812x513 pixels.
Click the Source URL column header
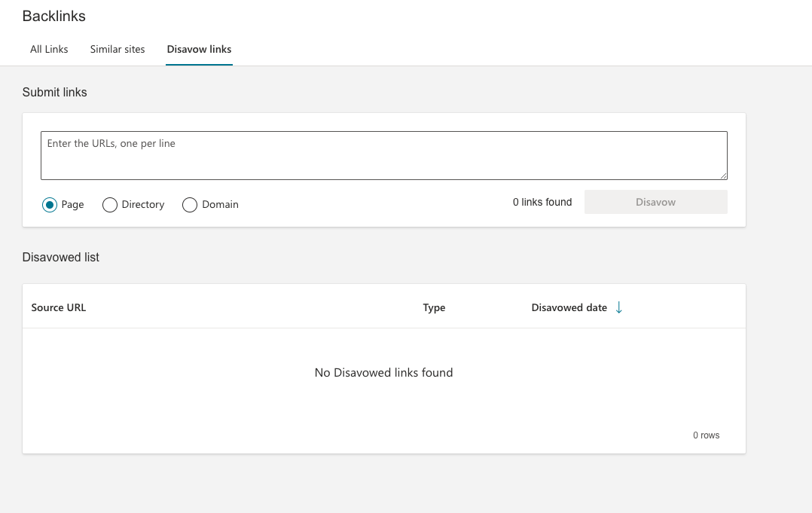pos(58,307)
